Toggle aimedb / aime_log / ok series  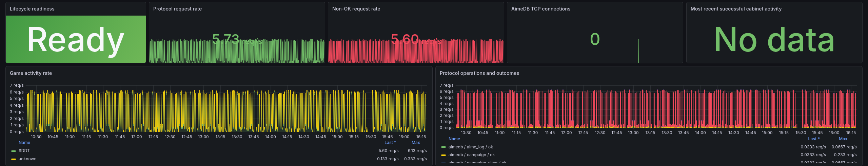click(x=471, y=147)
